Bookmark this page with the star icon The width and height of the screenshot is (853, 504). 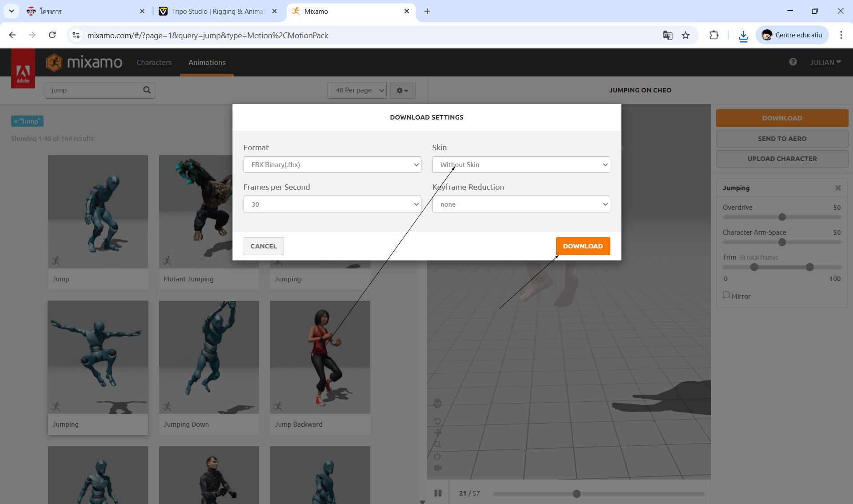click(x=685, y=35)
